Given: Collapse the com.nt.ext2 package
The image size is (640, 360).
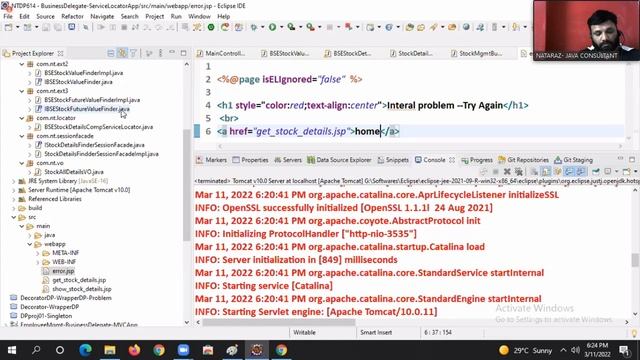Looking at the screenshot, I should click(x=22, y=64).
